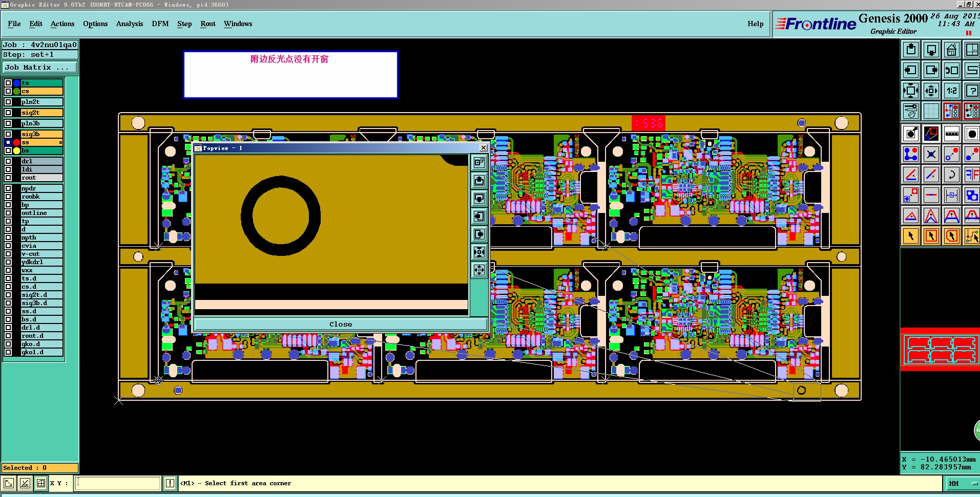Select the ydkdrl layer name
The width and height of the screenshot is (980, 497).
[x=41, y=262]
